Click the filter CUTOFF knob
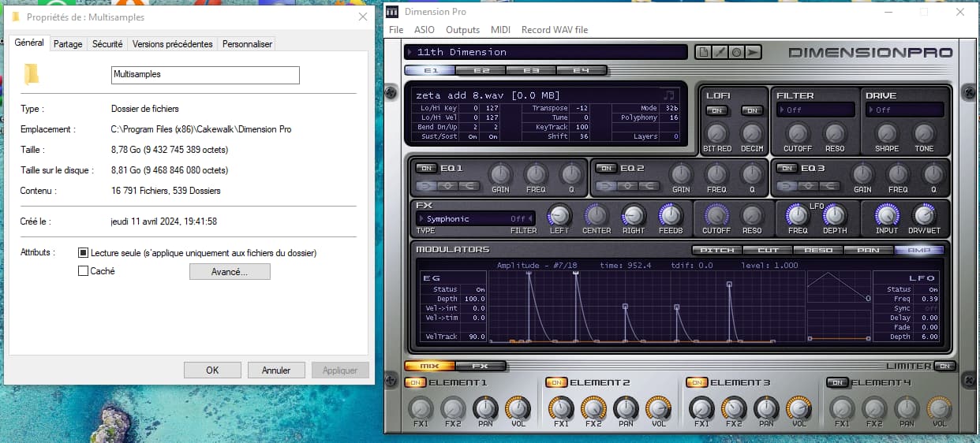This screenshot has width=980, height=443. click(x=798, y=132)
